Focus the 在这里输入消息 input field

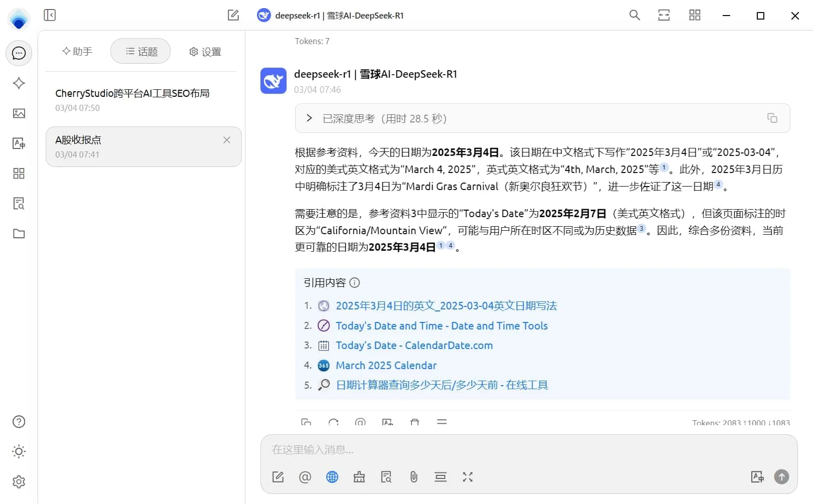point(529,450)
